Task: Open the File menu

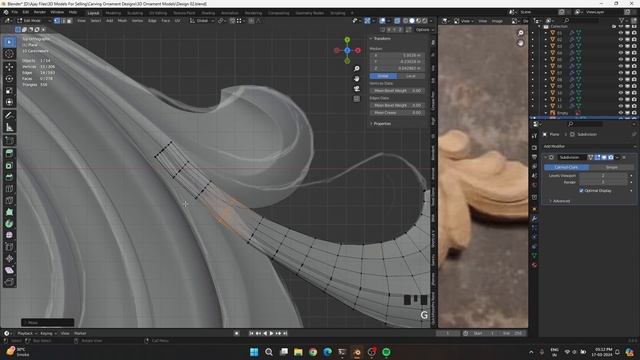Action: pos(15,12)
